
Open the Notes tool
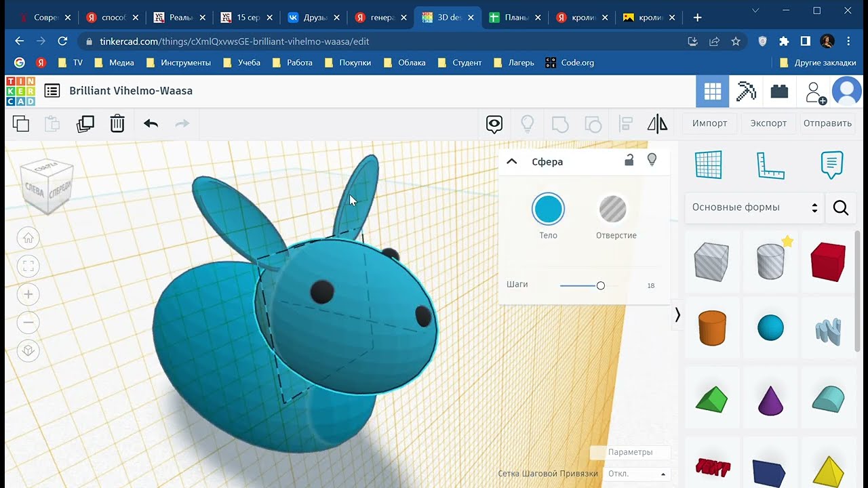[x=832, y=165]
